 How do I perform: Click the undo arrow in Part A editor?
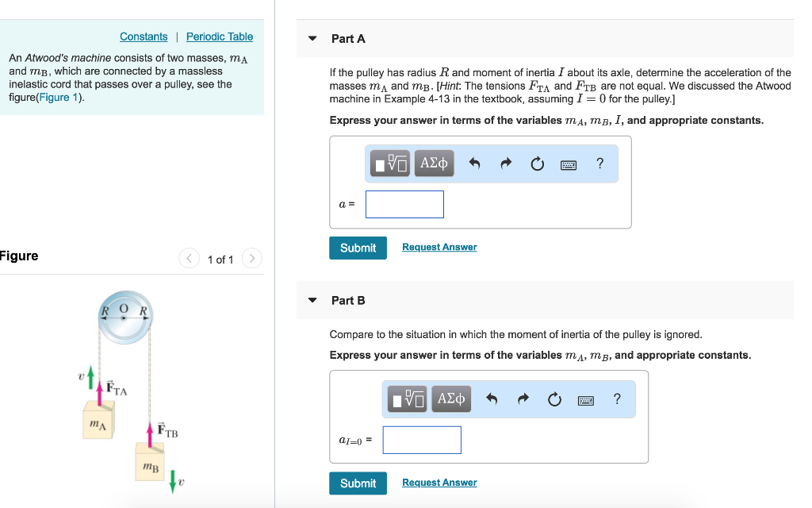coord(473,164)
